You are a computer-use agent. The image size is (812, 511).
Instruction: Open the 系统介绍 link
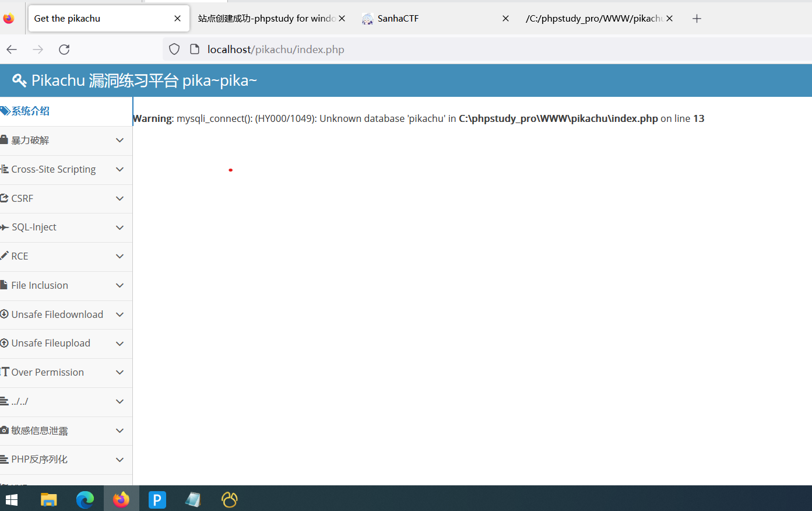tap(30, 111)
